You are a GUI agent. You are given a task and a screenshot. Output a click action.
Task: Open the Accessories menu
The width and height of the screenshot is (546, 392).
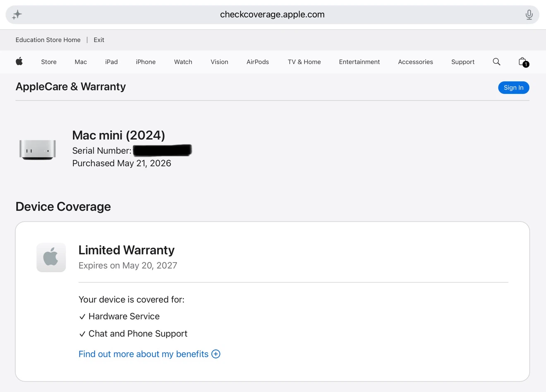pyautogui.click(x=415, y=62)
